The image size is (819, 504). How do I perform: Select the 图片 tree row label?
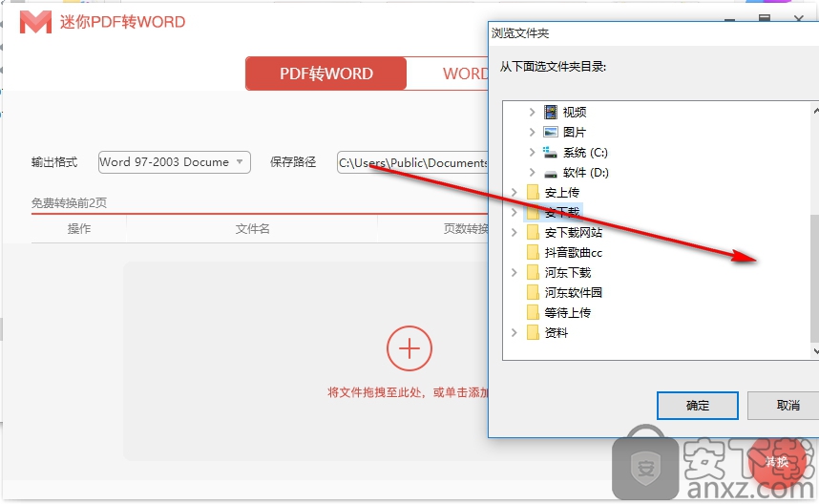[x=575, y=132]
